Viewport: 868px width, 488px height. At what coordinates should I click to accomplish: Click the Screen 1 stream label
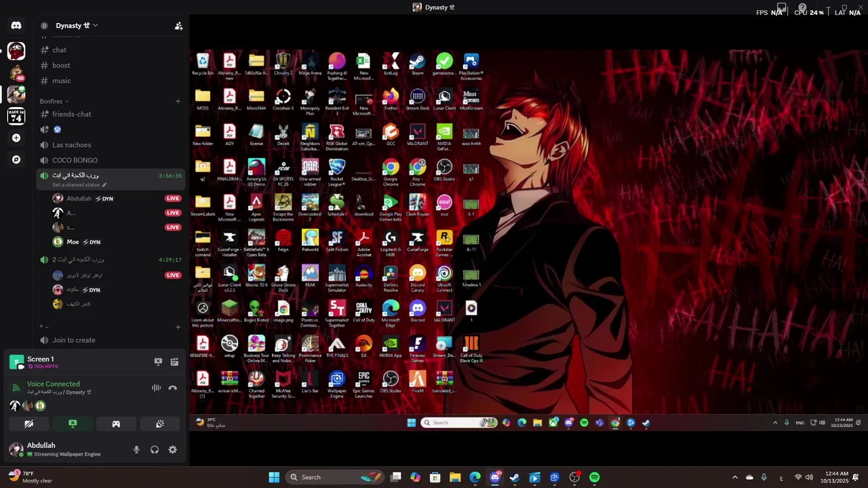[x=41, y=359]
